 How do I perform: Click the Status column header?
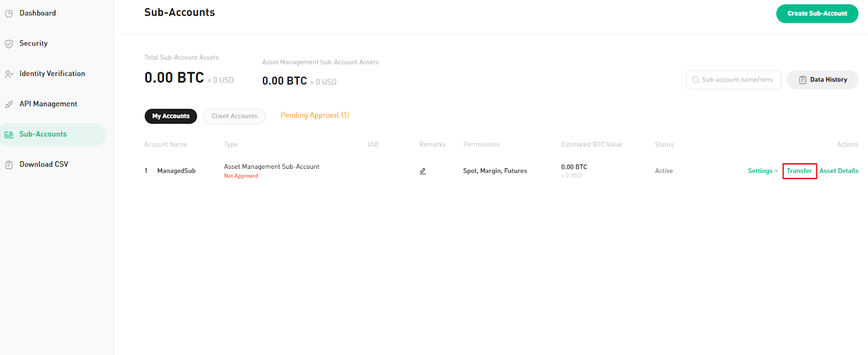[664, 144]
